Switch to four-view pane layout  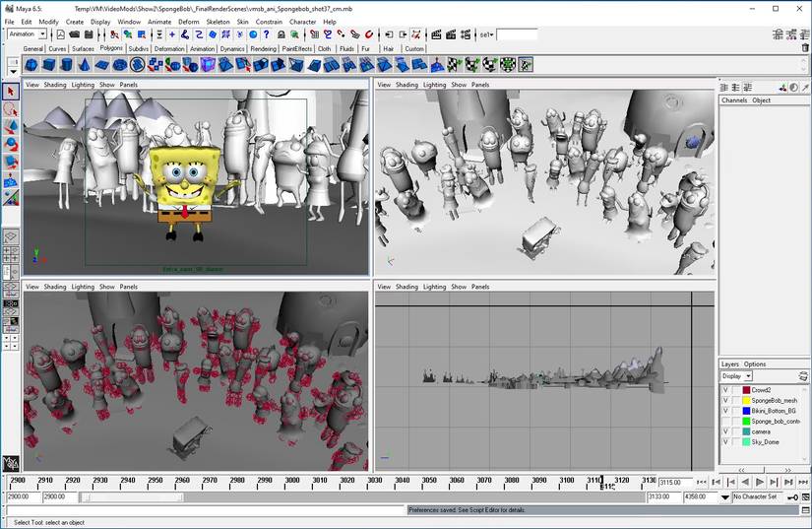tap(11, 254)
